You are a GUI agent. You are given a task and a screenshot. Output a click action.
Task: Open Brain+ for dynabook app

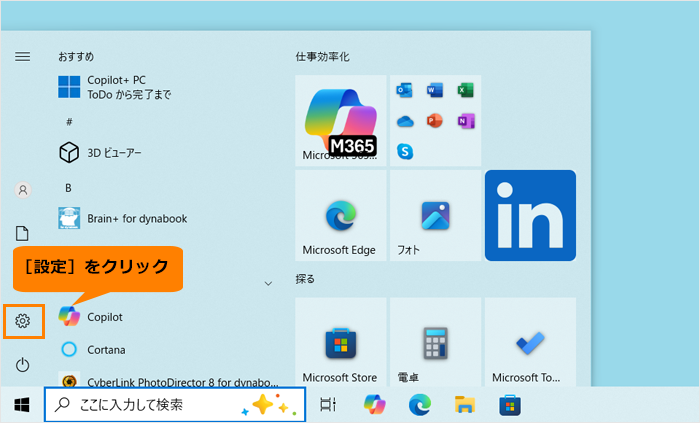coord(123,218)
